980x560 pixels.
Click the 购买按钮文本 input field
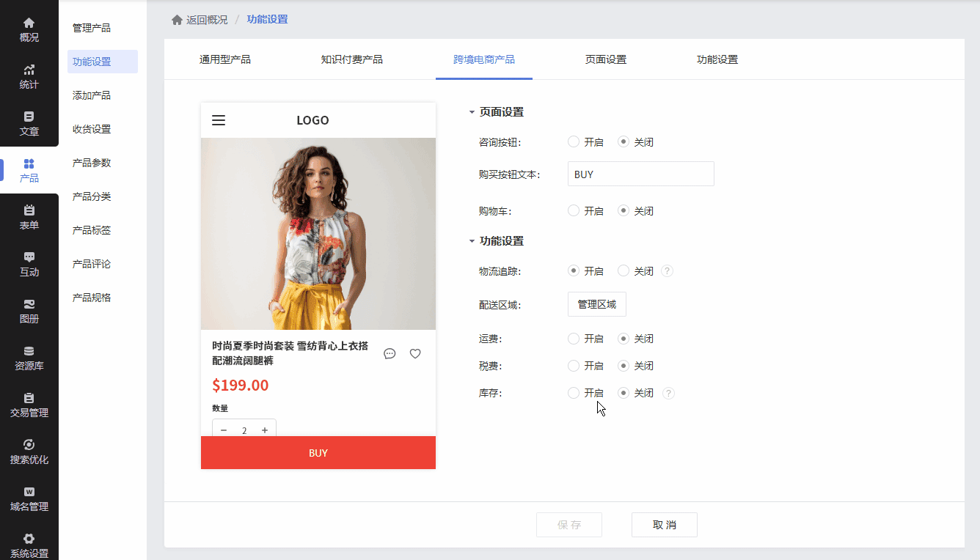click(x=641, y=174)
